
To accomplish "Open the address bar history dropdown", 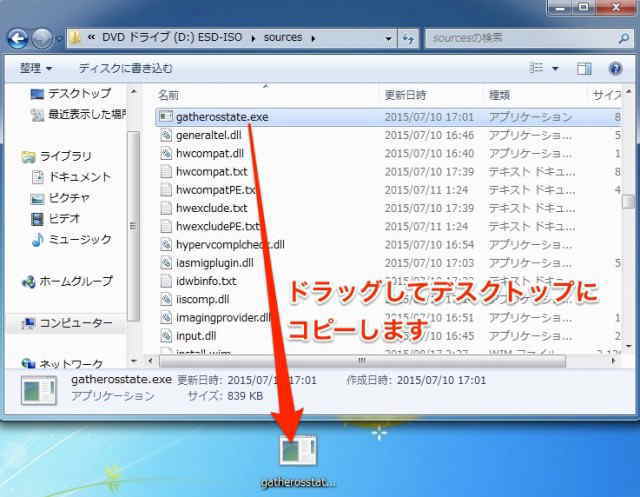I will 388,38.
